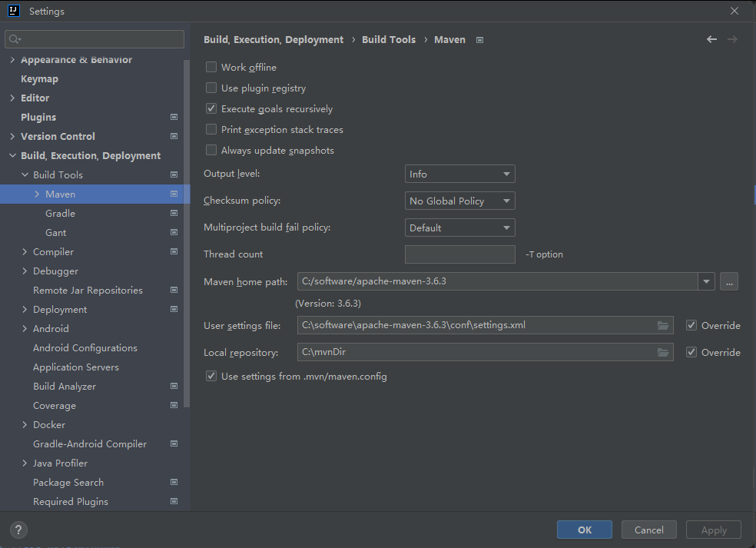Viewport: 756px width, 548px height.
Task: Select Android Configurations entry
Action: tap(85, 348)
